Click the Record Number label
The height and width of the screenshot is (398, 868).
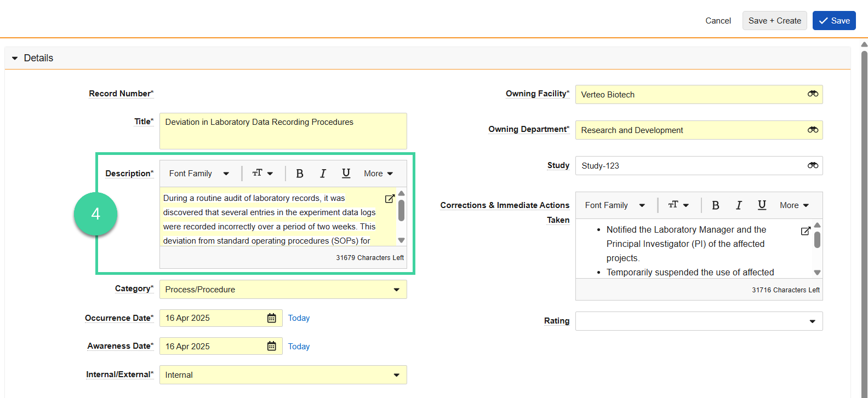[121, 94]
